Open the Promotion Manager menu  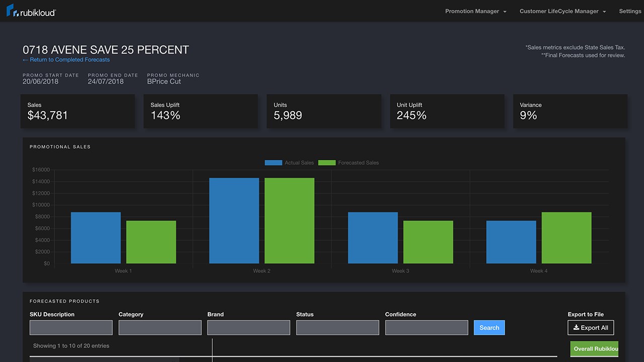click(x=475, y=11)
